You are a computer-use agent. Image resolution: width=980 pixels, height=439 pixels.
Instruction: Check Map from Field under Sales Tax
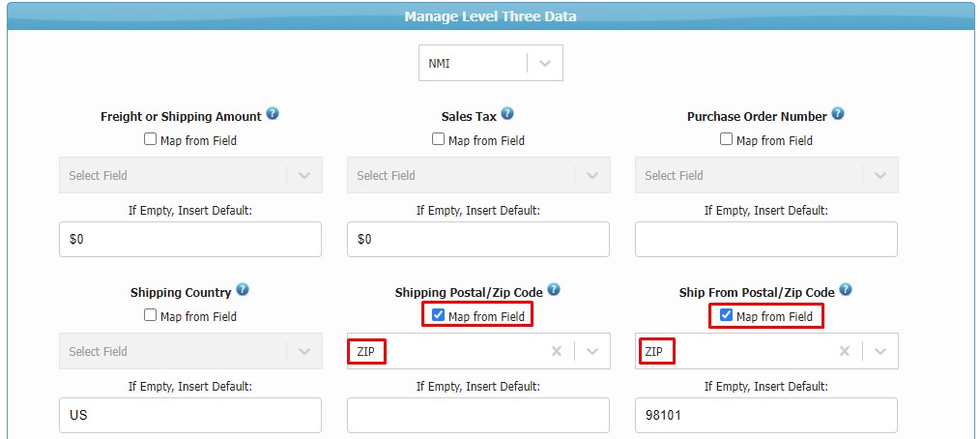click(x=438, y=139)
